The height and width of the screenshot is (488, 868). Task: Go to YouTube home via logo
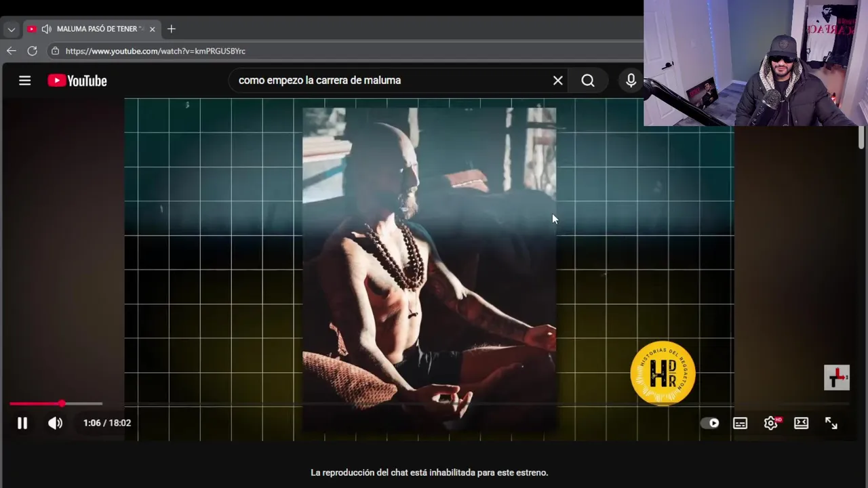[x=77, y=81]
